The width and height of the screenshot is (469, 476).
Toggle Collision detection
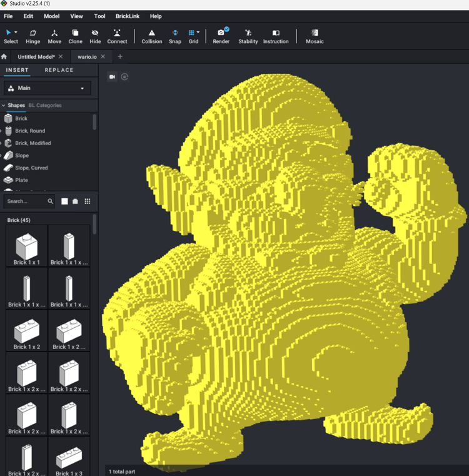click(152, 36)
